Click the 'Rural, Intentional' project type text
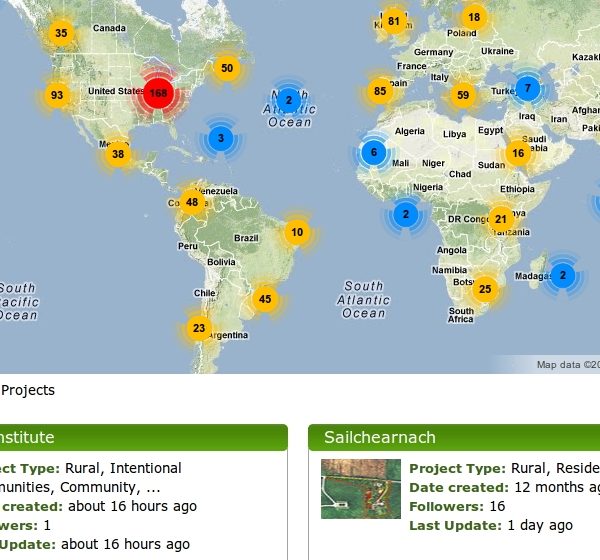 pyautogui.click(x=123, y=468)
